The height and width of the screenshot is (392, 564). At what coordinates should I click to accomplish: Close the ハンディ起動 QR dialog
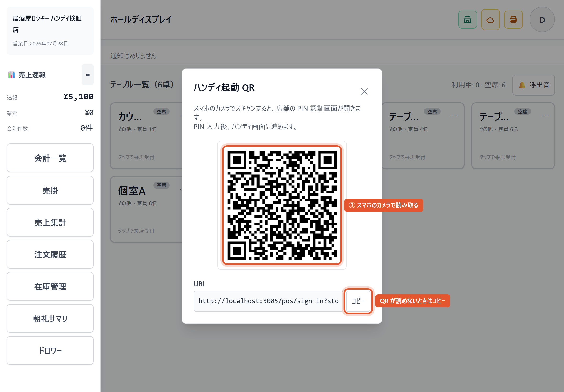[364, 91]
